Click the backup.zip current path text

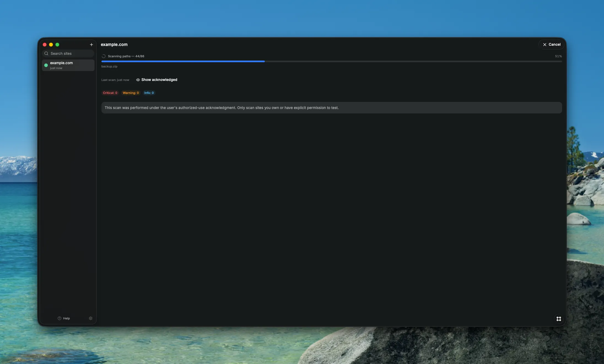[x=109, y=66]
